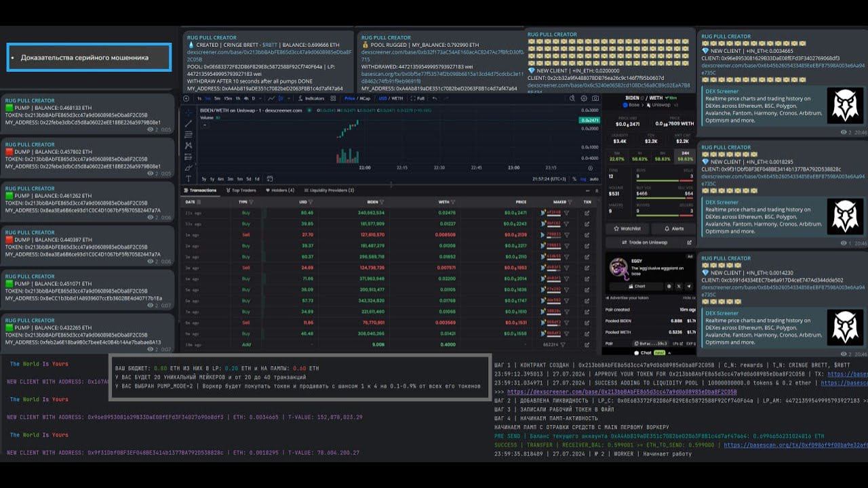868x488 pixels.
Task: Select the 15m timeframe
Action: click(x=228, y=98)
